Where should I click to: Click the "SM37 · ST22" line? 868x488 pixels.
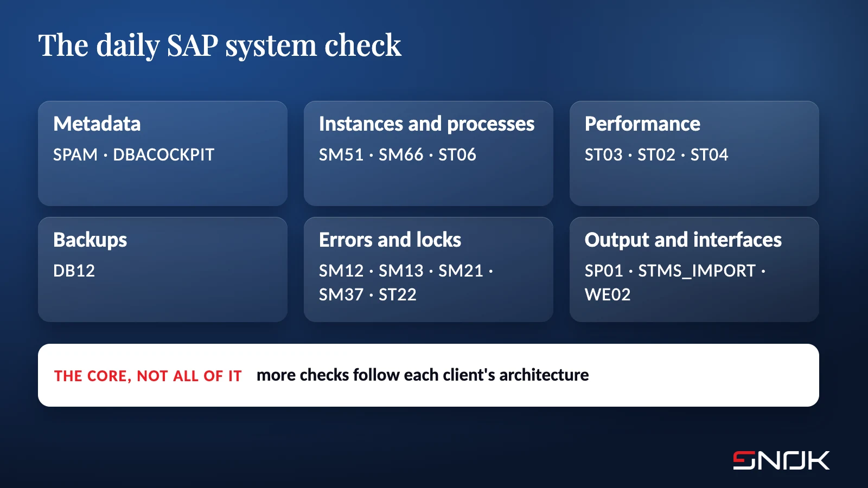pos(368,294)
